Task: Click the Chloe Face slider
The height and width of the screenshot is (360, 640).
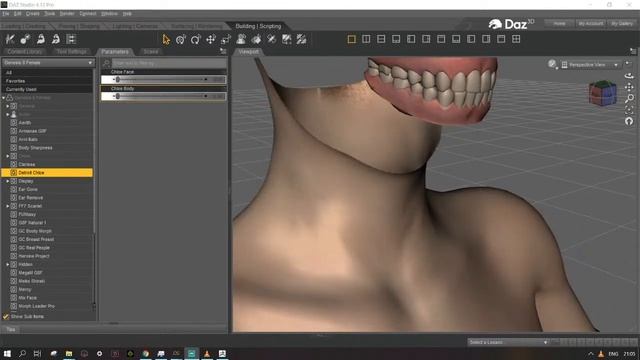Action: pyautogui.click(x=163, y=79)
